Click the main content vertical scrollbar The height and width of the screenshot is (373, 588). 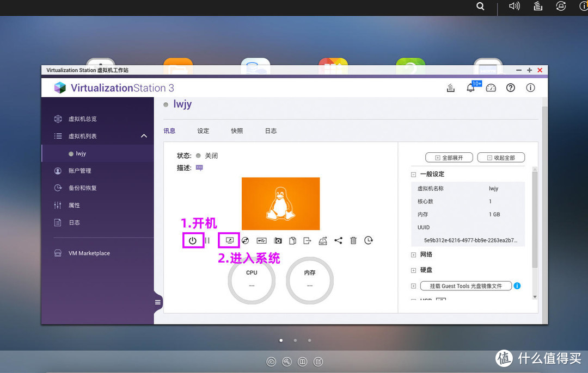click(544, 214)
